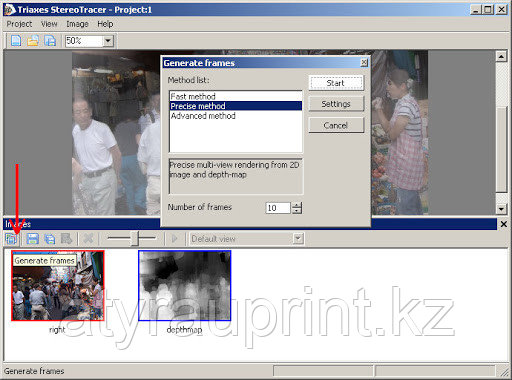512x380 pixels.
Task: Open the View menu
Action: pyautogui.click(x=49, y=24)
